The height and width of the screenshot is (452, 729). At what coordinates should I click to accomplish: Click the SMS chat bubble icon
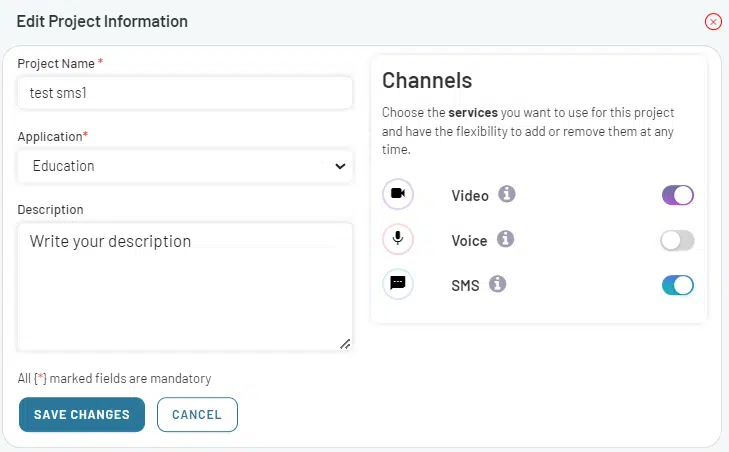[x=398, y=283]
